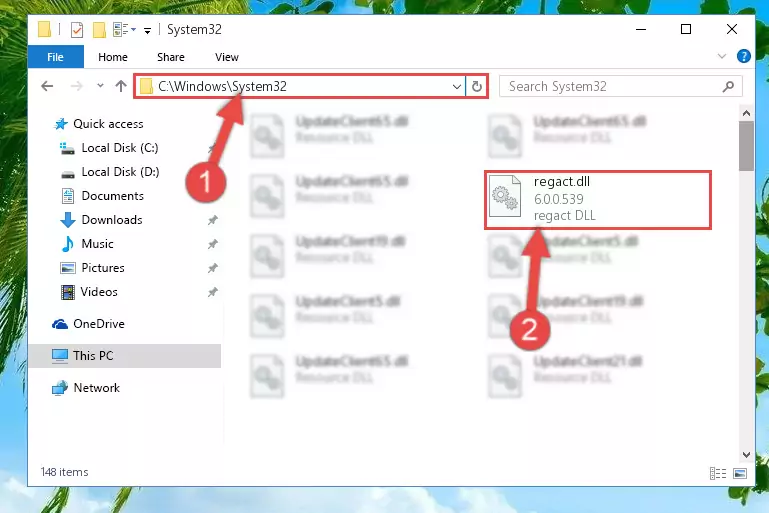
Task: Switch to large icons view via status bar
Action: [x=740, y=473]
